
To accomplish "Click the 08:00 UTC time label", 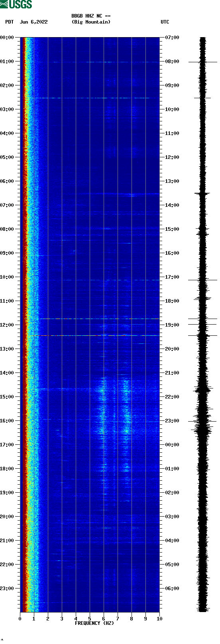I will pyautogui.click(x=172, y=61).
